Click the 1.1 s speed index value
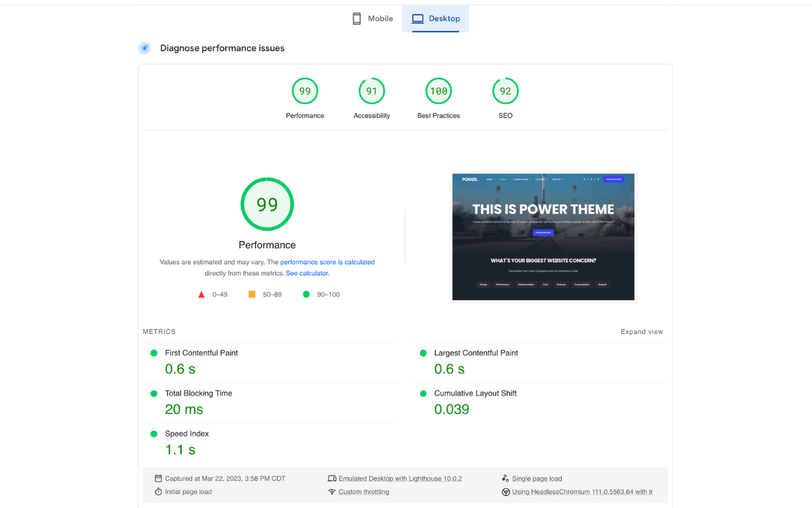Image resolution: width=812 pixels, height=508 pixels. 180,450
